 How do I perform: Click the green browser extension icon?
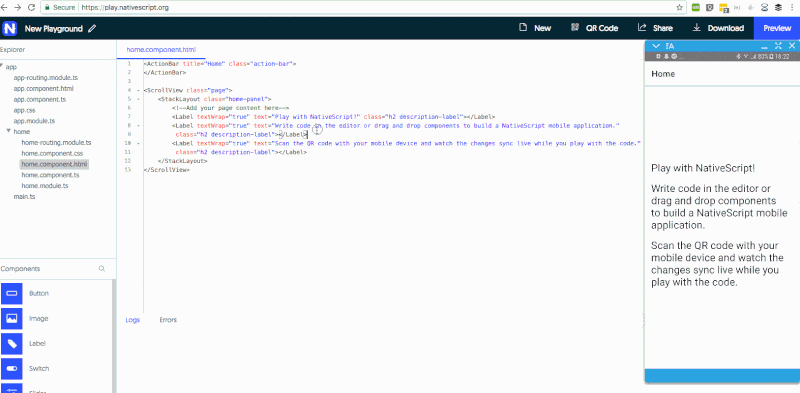696,8
